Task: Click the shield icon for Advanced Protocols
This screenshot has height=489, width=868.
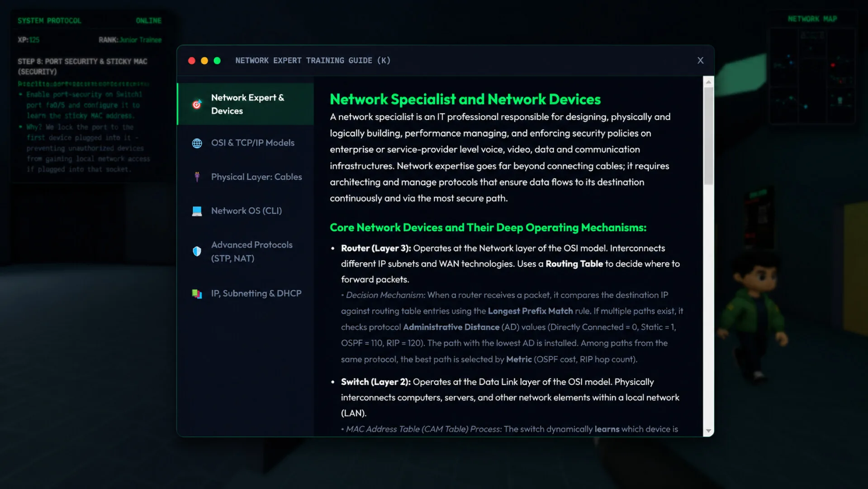Action: click(x=197, y=251)
